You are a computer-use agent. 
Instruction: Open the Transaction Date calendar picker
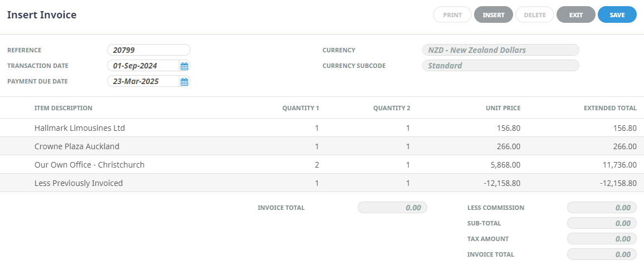(184, 66)
